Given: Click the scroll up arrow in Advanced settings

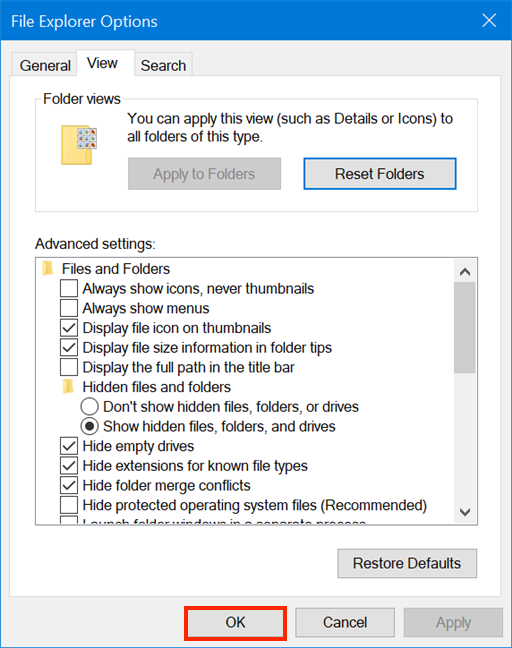Looking at the screenshot, I should [465, 272].
